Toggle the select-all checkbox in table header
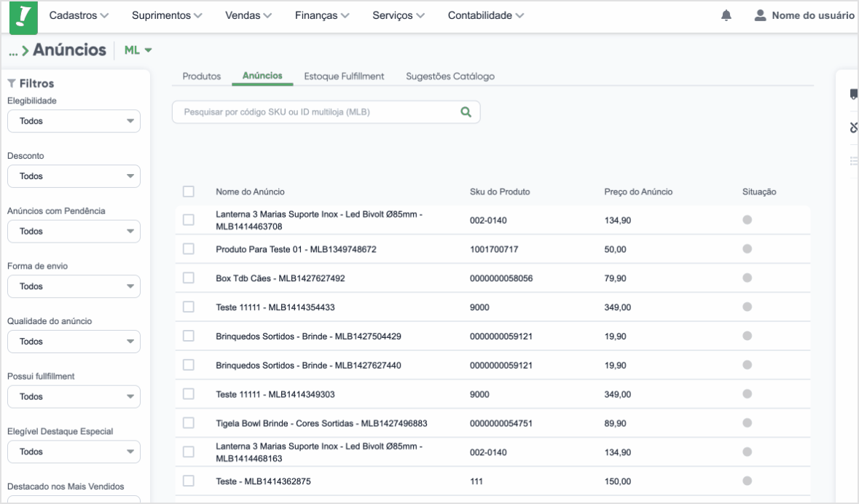This screenshot has height=504, width=859. click(189, 192)
